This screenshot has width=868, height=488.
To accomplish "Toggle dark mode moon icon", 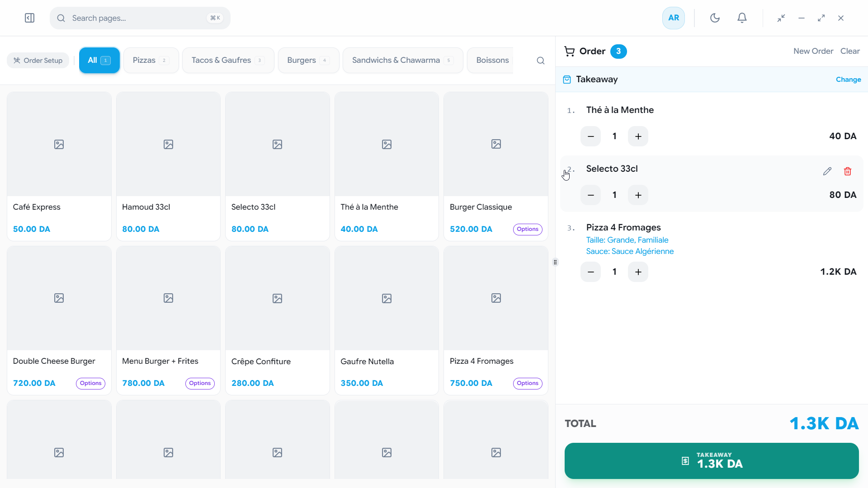I will (715, 18).
